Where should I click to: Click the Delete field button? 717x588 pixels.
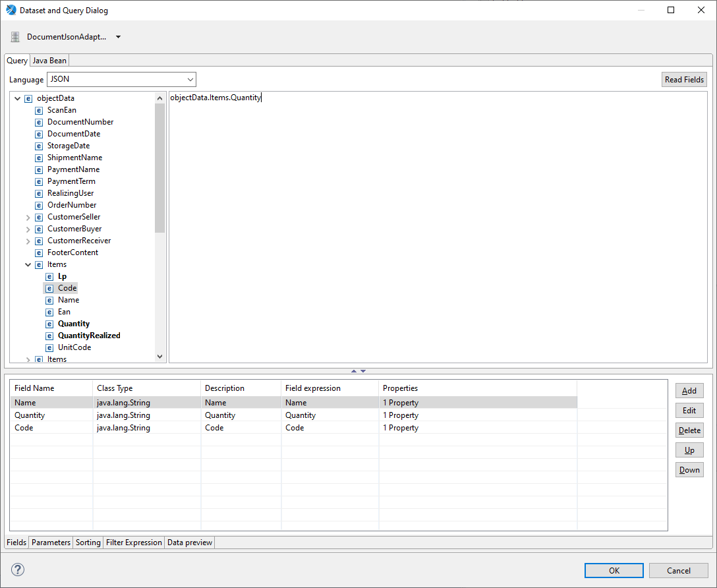pos(689,430)
